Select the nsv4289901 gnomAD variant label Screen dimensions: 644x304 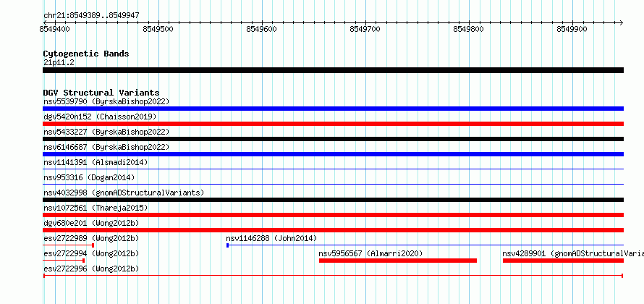coord(572,253)
